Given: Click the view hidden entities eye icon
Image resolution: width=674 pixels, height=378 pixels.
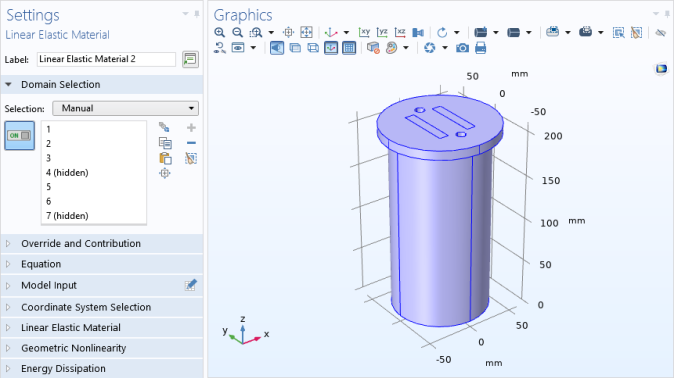Looking at the screenshot, I should click(238, 48).
